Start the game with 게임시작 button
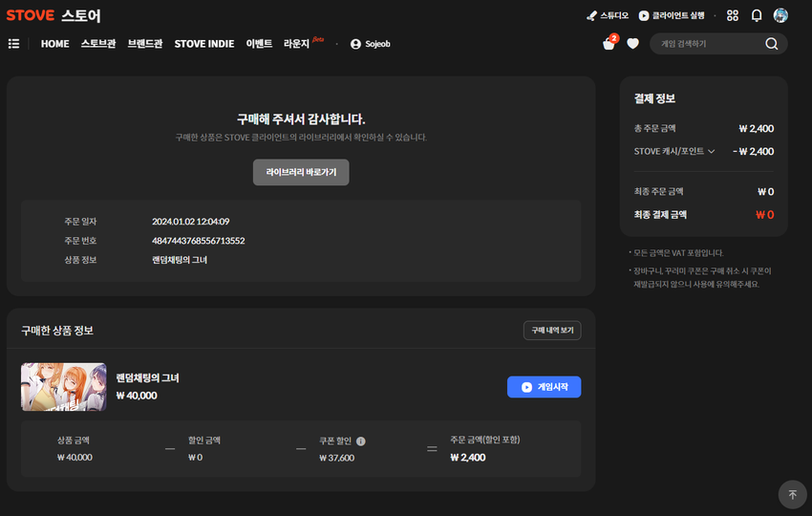 tap(544, 387)
